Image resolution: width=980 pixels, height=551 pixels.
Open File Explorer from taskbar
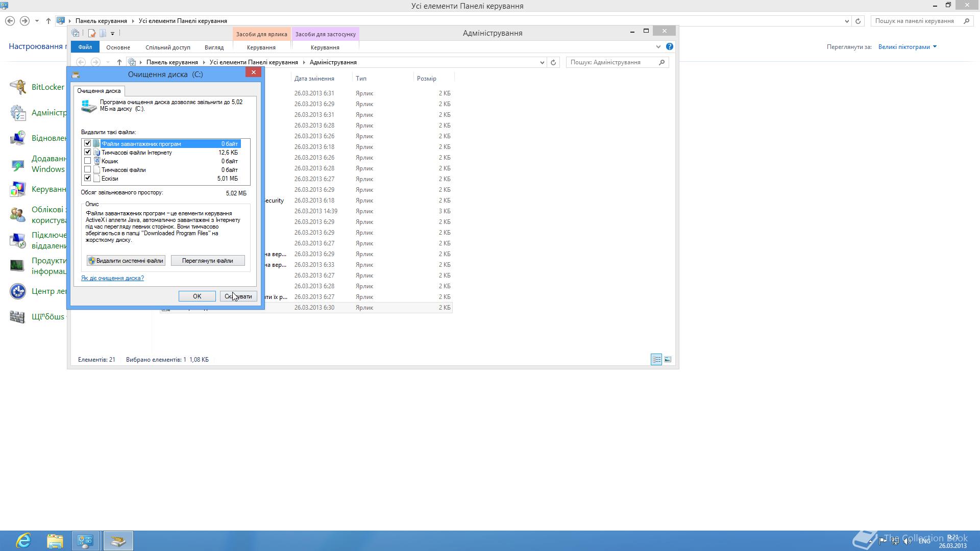coord(55,541)
